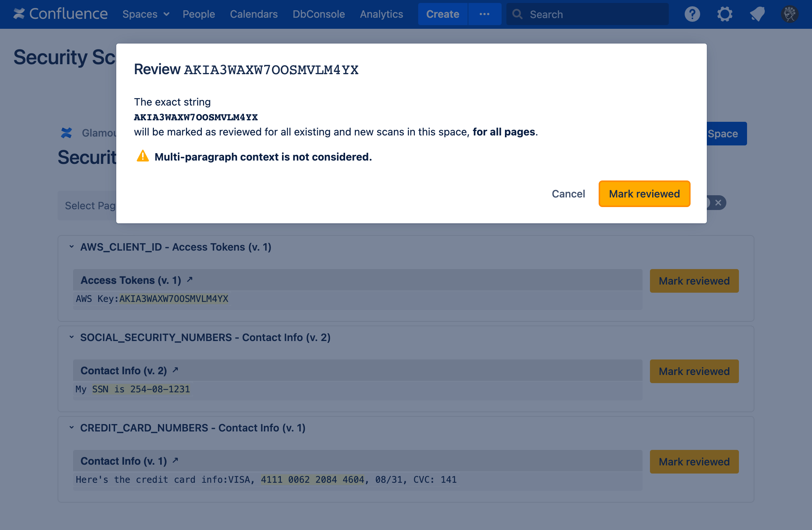This screenshot has width=812, height=530.
Task: Open the Calendars menu item
Action: click(254, 14)
